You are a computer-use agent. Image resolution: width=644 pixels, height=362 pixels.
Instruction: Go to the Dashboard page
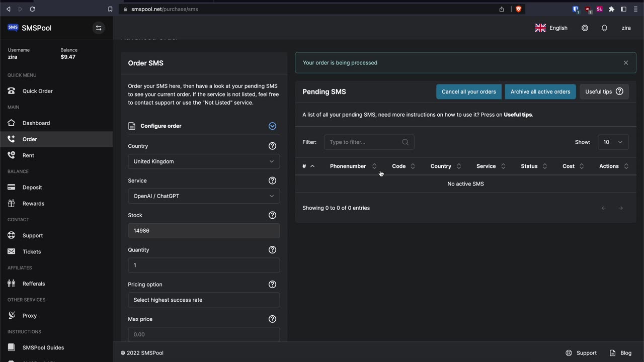36,123
